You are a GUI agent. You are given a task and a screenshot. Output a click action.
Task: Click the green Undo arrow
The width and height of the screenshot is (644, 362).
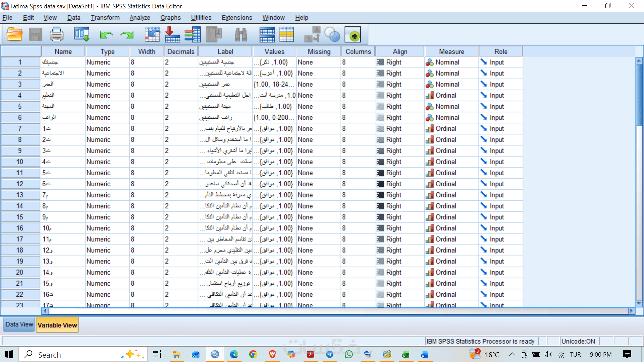coord(106,35)
